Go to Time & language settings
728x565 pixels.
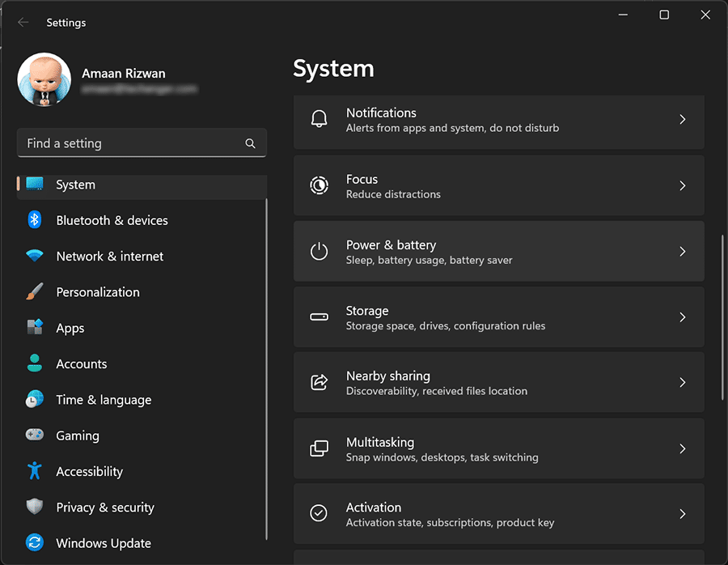coord(104,400)
